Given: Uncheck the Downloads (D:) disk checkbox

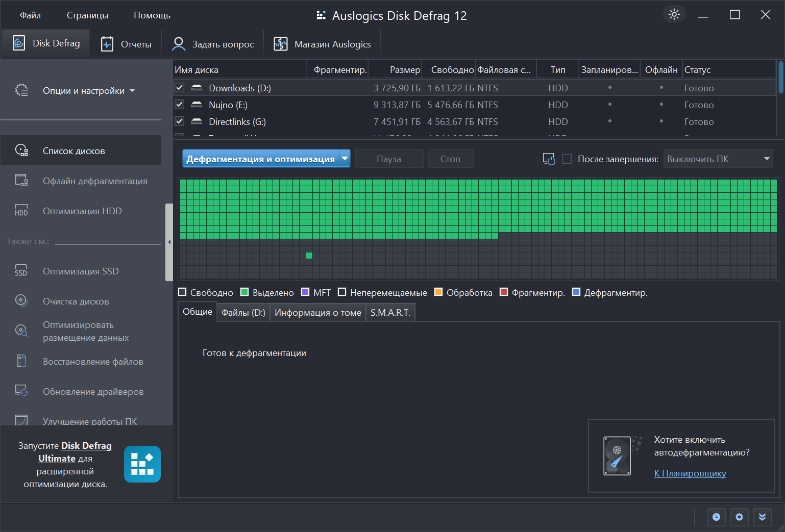Looking at the screenshot, I should 180,88.
